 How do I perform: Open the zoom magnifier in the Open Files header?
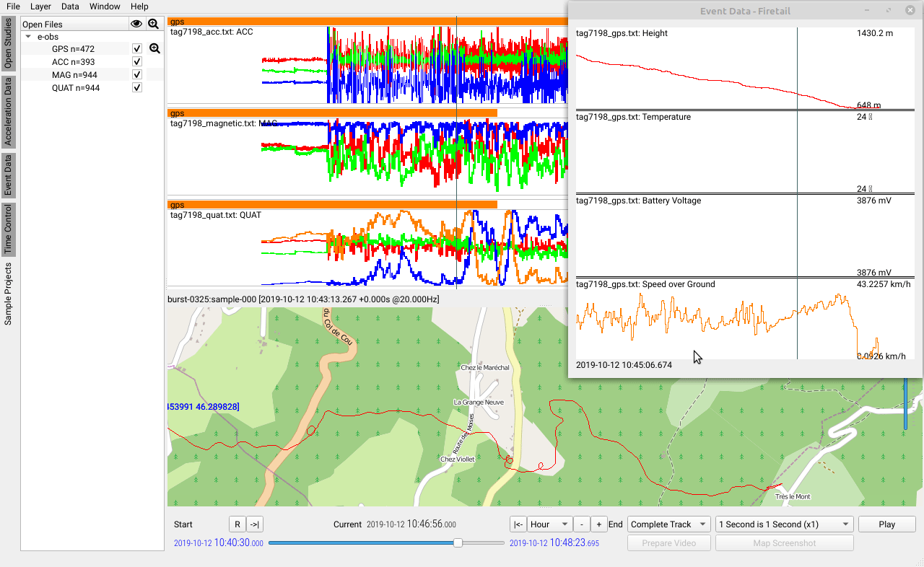[153, 23]
